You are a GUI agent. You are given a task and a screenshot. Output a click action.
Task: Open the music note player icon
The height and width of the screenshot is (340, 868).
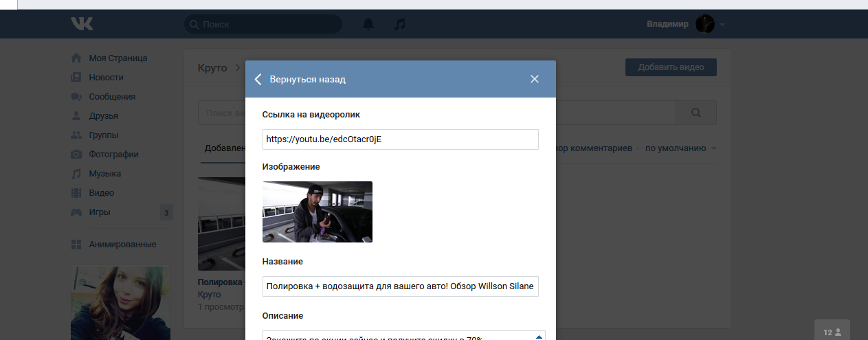coord(399,24)
